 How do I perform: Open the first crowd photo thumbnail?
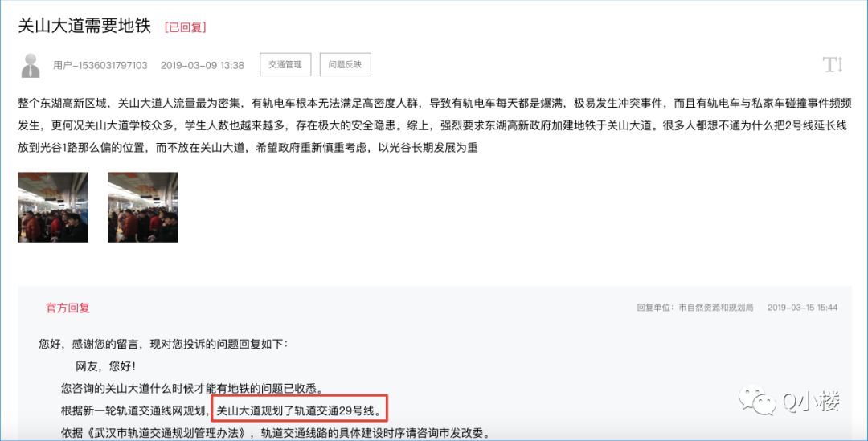click(53, 207)
